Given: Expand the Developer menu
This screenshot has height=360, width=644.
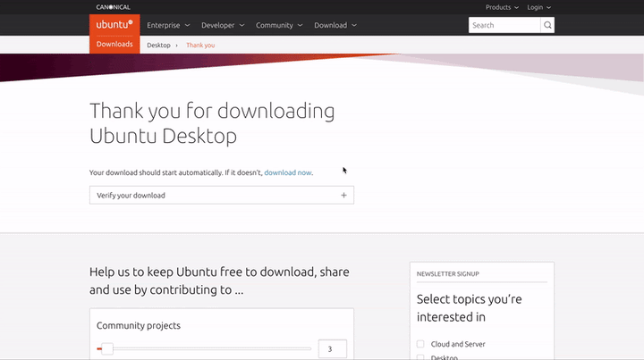Looking at the screenshot, I should pos(223,25).
